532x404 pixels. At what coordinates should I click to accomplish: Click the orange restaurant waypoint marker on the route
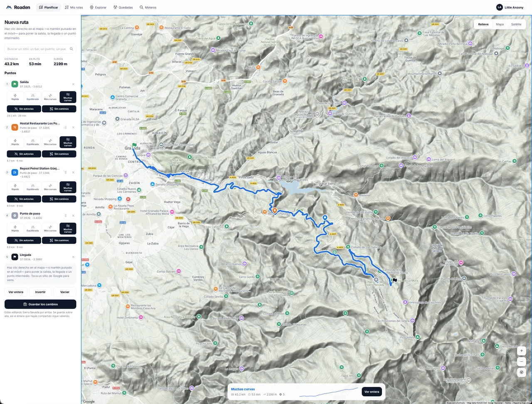275,210
